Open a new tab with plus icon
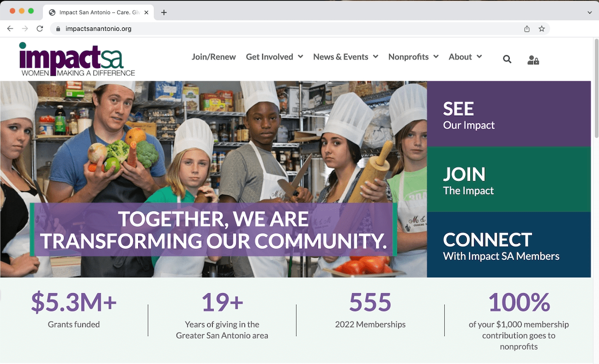This screenshot has width=599, height=364. [x=164, y=12]
